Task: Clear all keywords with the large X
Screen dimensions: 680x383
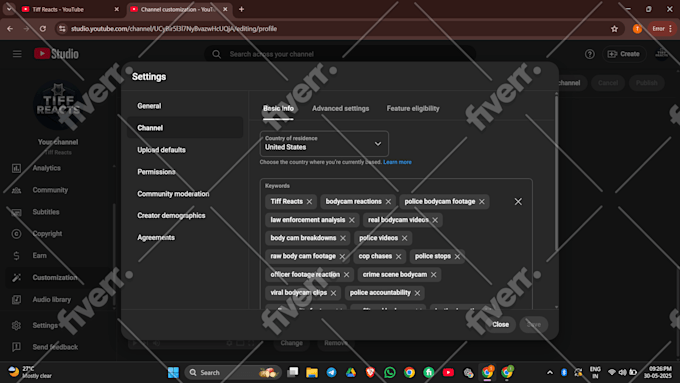Action: [x=518, y=202]
